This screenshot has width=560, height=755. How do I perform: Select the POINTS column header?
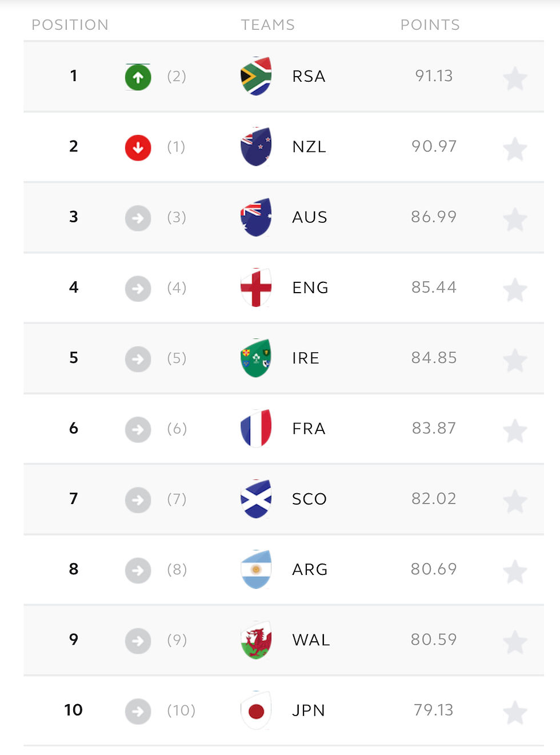pyautogui.click(x=430, y=25)
